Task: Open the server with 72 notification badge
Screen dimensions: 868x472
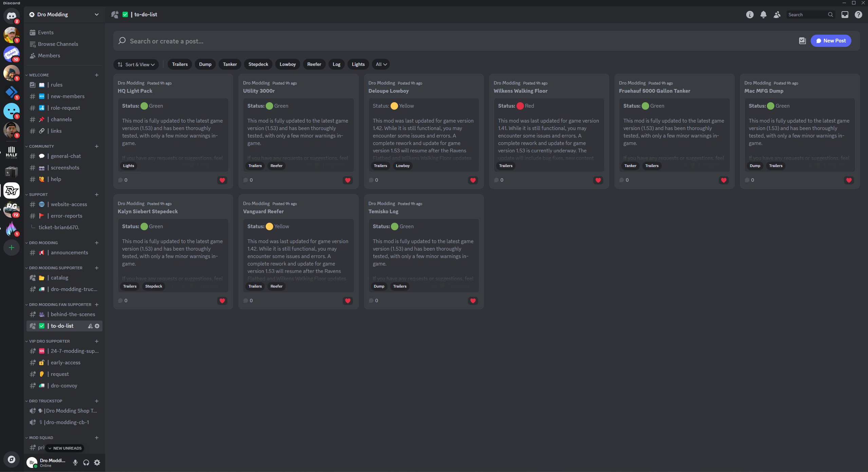Action: point(12,209)
